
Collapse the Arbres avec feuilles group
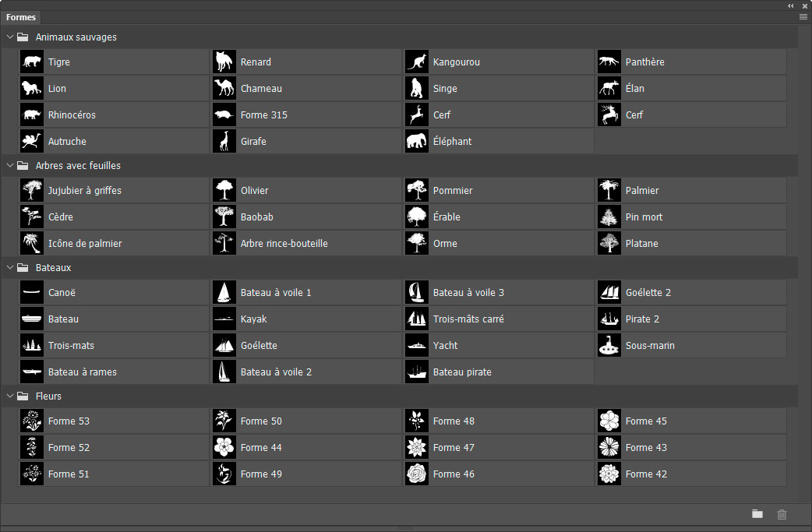[10, 166]
